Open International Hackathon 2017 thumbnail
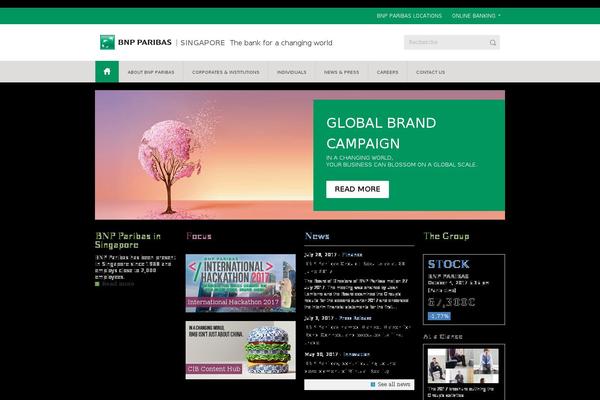The height and width of the screenshot is (400, 600). click(240, 283)
